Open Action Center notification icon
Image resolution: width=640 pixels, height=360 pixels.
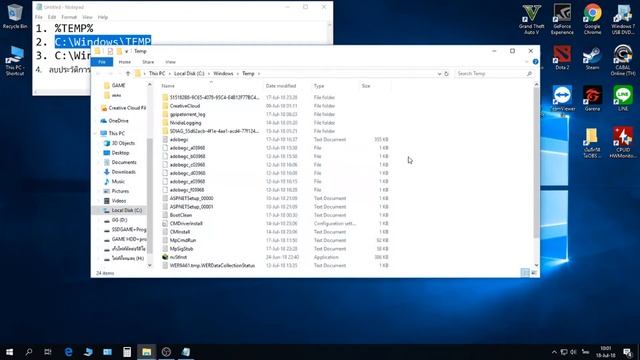(627, 352)
